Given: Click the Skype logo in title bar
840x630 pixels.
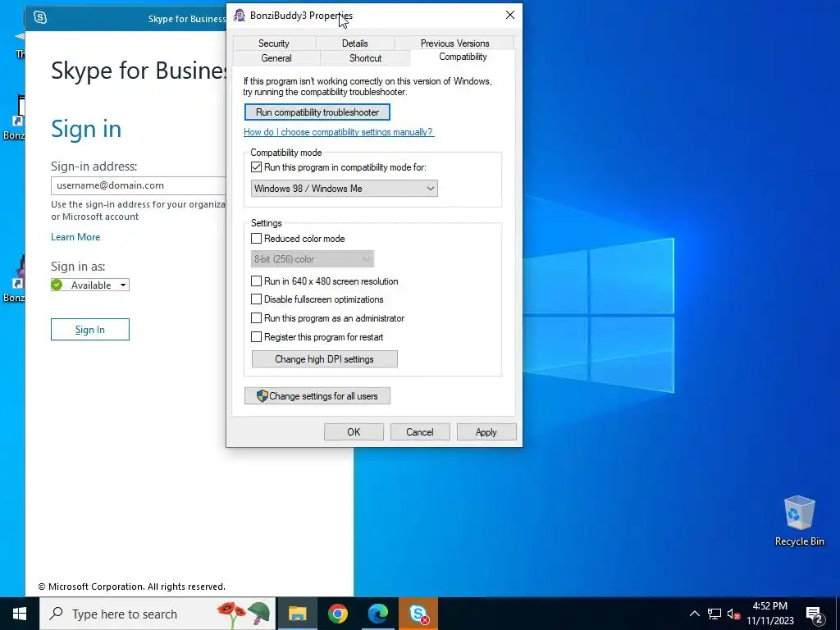Looking at the screenshot, I should 40,18.
